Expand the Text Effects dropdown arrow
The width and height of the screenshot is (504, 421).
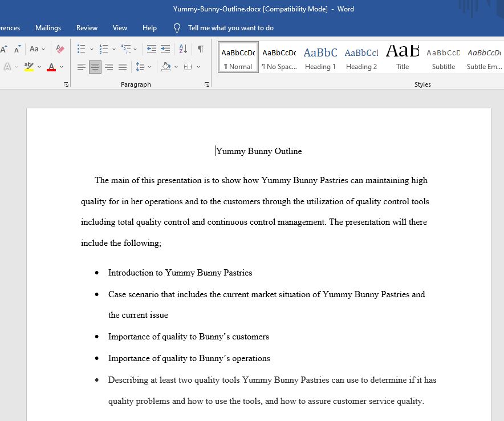click(17, 67)
